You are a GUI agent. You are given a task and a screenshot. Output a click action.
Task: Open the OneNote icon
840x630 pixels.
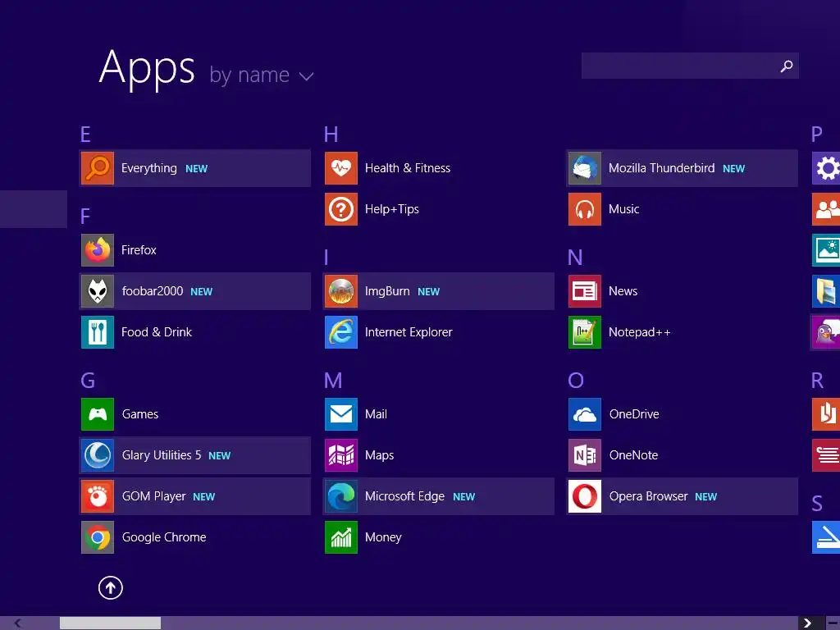585,455
